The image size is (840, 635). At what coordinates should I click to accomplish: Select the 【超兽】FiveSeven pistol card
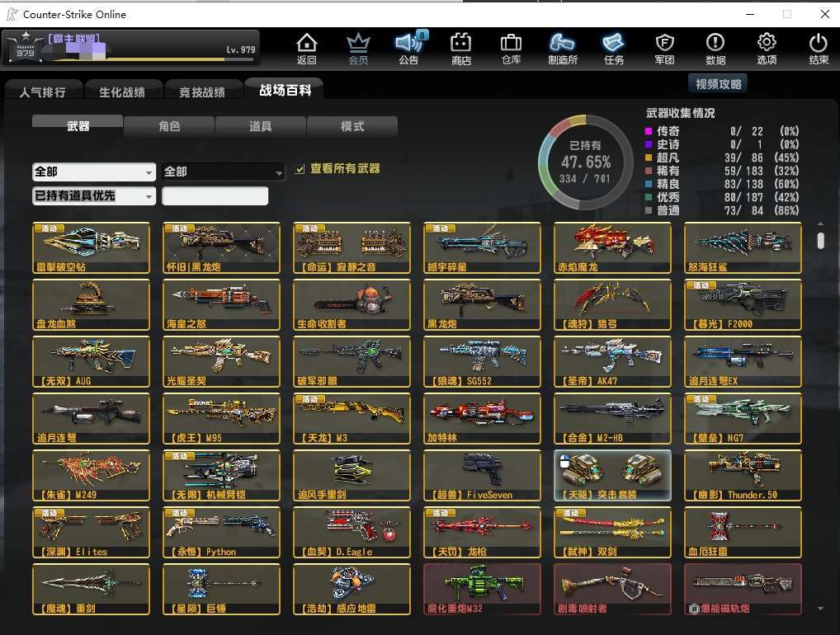[482, 476]
